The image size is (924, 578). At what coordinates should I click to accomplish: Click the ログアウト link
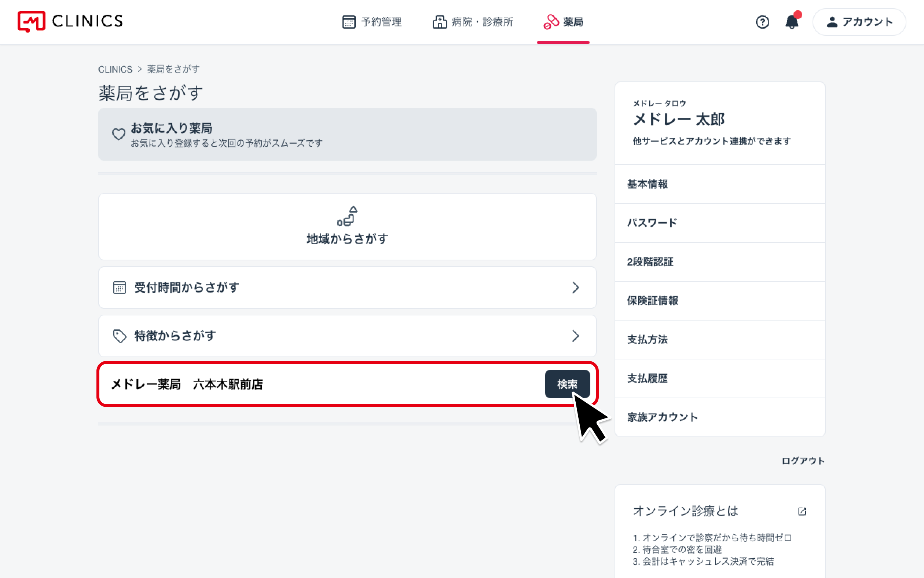coord(803,461)
